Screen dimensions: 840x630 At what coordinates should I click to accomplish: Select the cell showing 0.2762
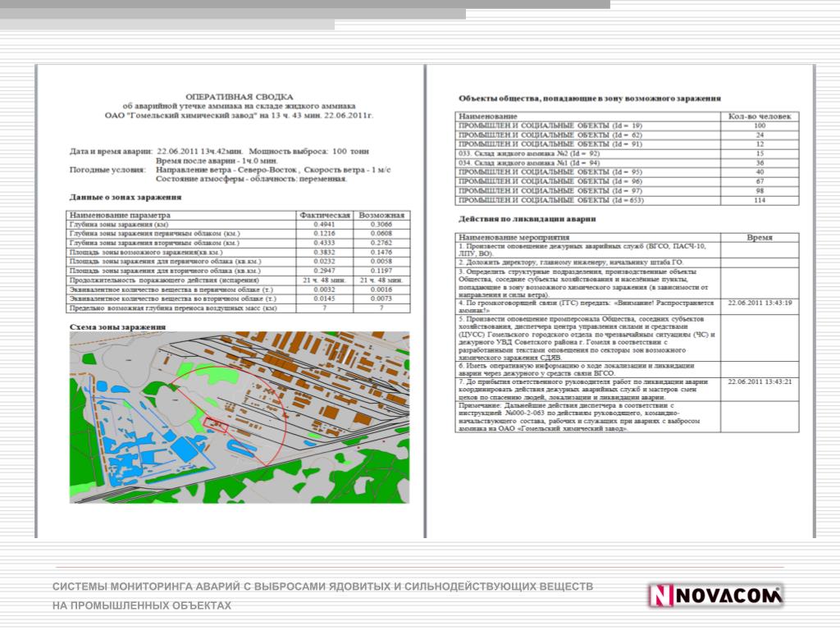tap(381, 243)
